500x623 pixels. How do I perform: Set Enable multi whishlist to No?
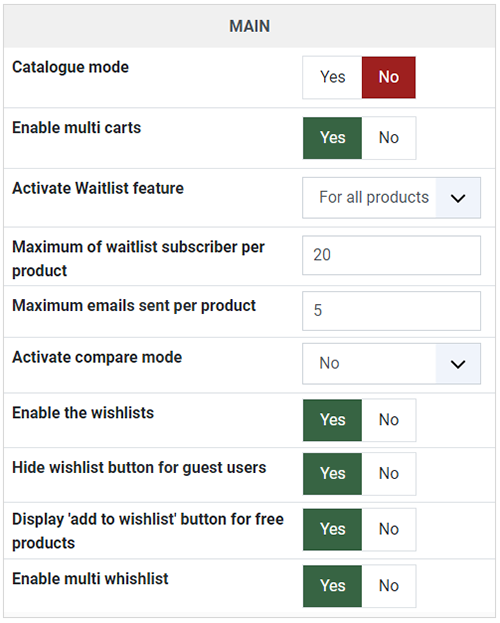(389, 586)
